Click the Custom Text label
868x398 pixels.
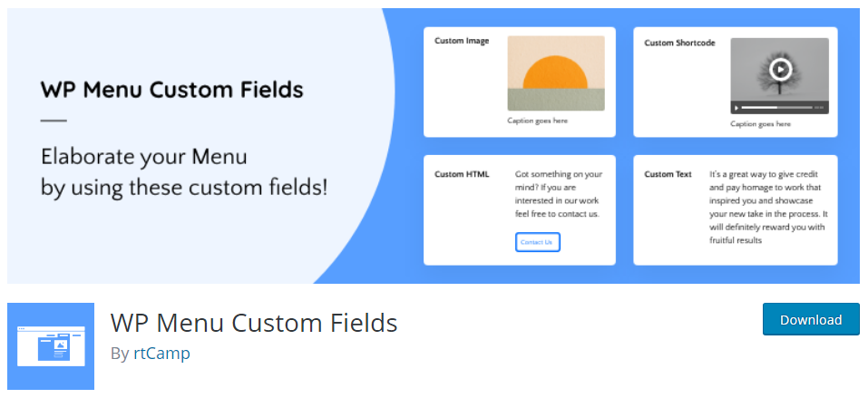[x=668, y=174]
